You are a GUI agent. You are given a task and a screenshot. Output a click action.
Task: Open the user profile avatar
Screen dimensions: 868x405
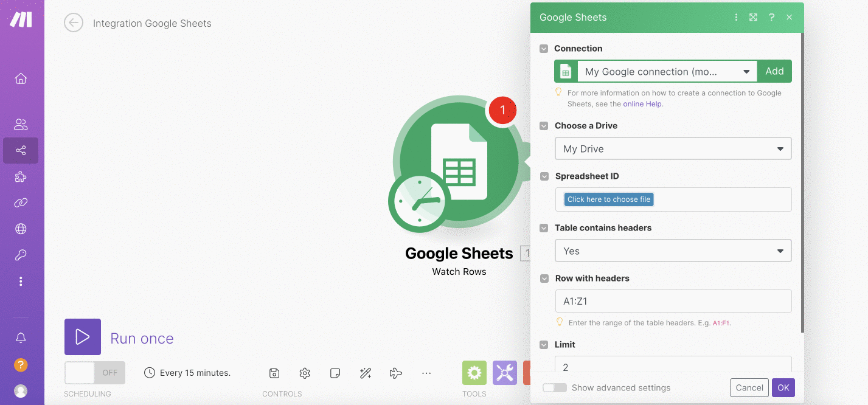pyautogui.click(x=21, y=391)
